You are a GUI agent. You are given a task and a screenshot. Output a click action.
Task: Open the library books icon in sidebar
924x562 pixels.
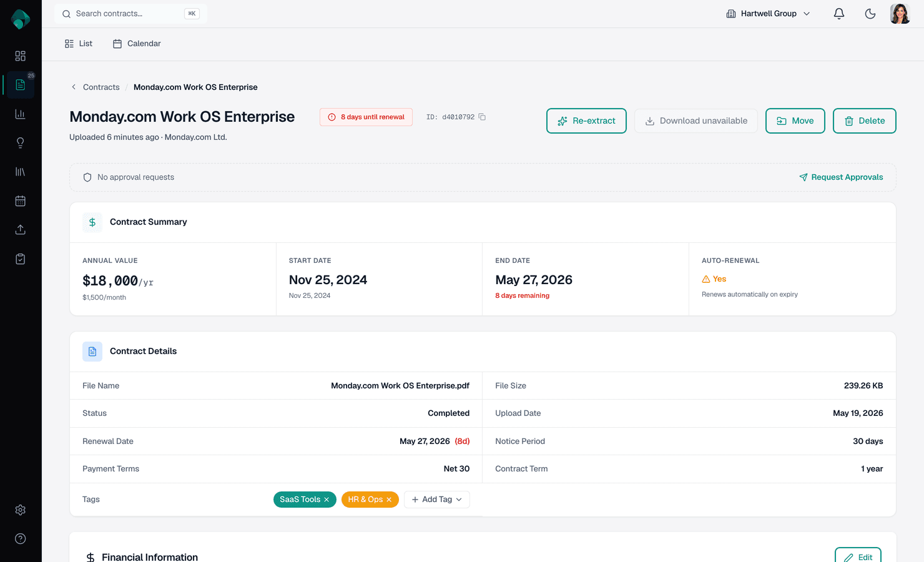[21, 172]
